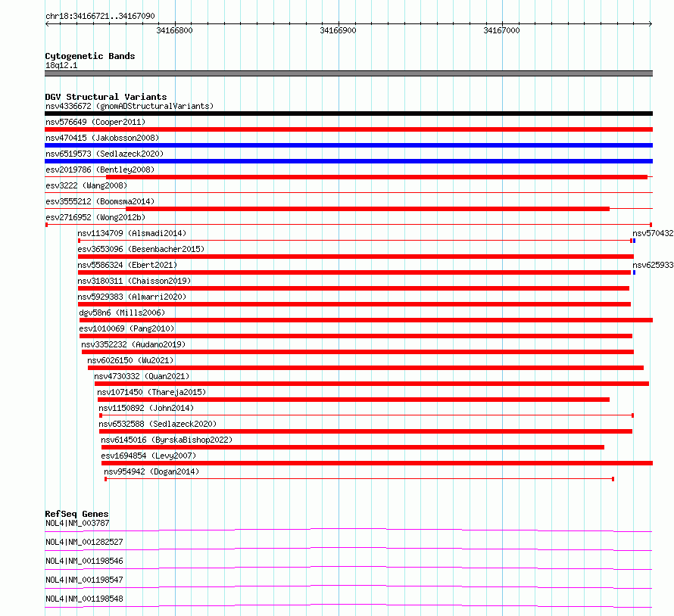Select nsv5929383 (Almarri2020) label
This screenshot has width=674, height=616.
pyautogui.click(x=132, y=297)
